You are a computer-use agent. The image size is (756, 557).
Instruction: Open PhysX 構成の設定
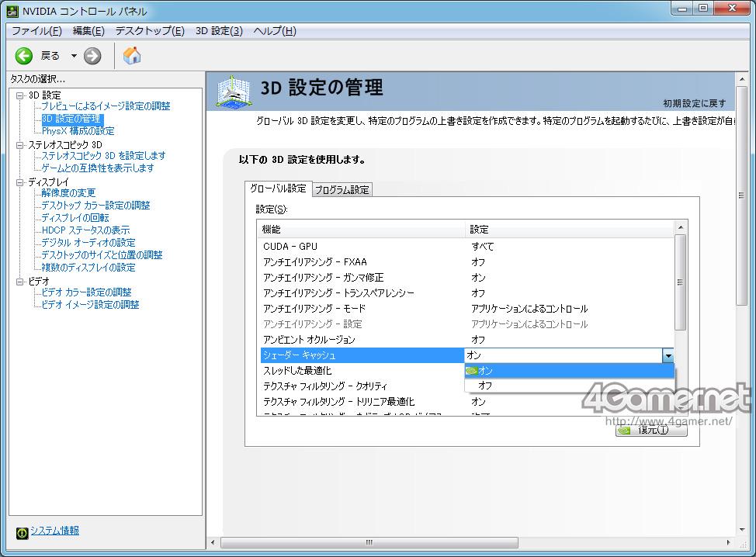pyautogui.click(x=78, y=131)
